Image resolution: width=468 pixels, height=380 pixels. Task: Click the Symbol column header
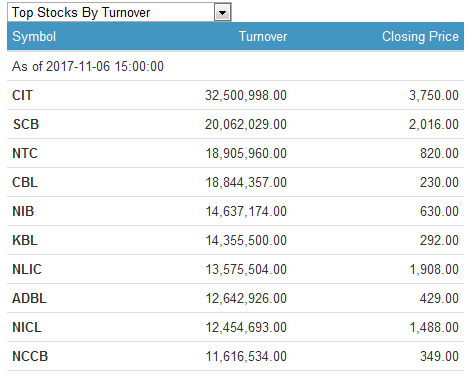point(34,36)
